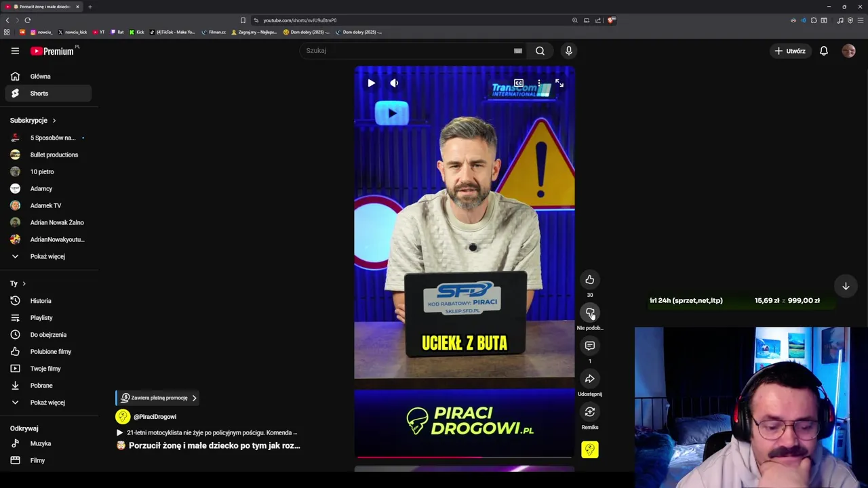The width and height of the screenshot is (868, 488).
Task: Expand Ty list with Pokaż więcej
Action: tap(48, 403)
